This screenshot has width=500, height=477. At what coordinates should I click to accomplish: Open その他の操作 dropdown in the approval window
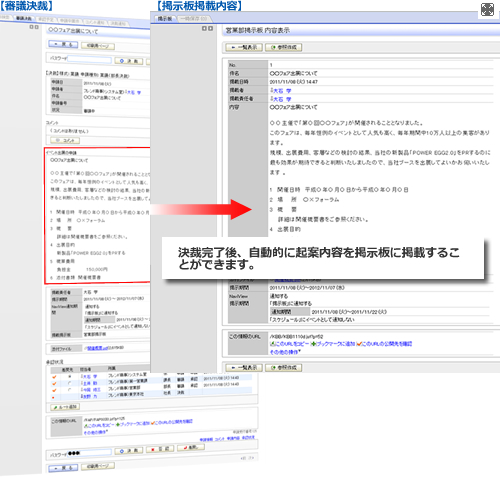point(95,432)
